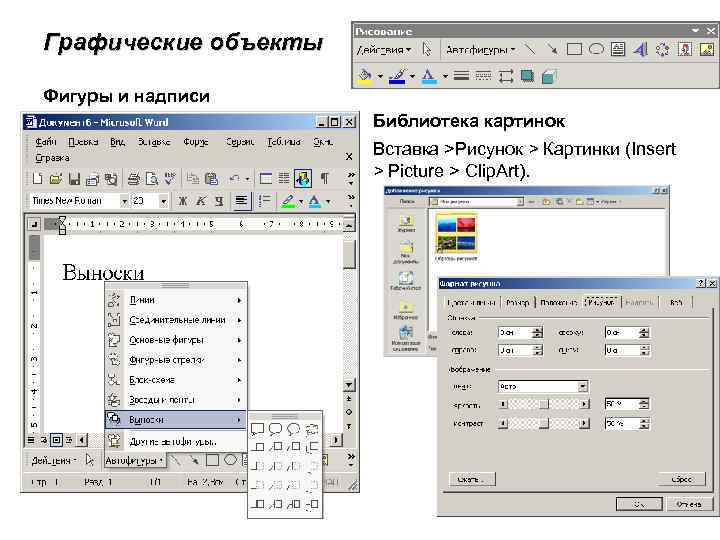Save the document via floppy disk icon
Viewport: 720px width, 540px height.
pyautogui.click(x=74, y=179)
